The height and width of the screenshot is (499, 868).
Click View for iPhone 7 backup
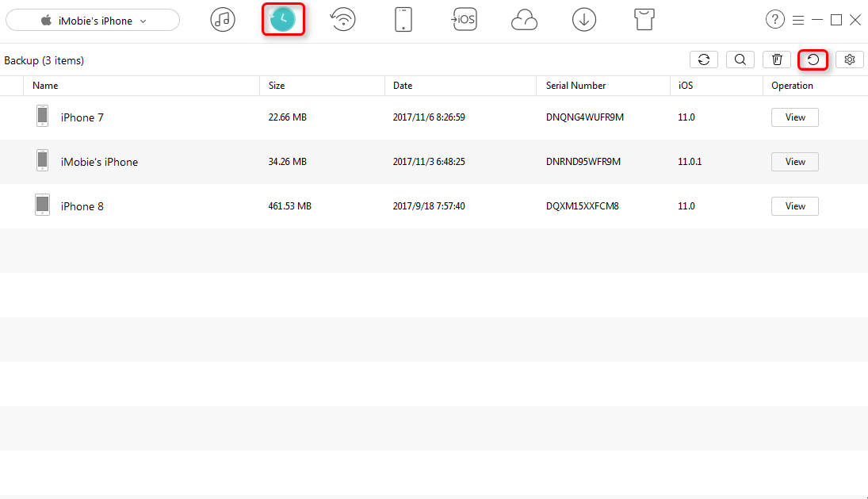795,117
